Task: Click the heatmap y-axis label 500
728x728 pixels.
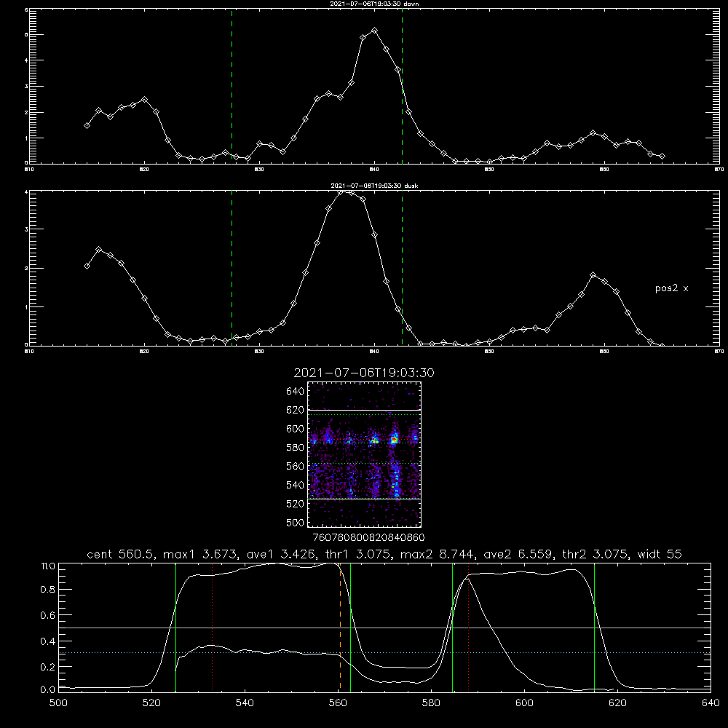Action: click(296, 522)
